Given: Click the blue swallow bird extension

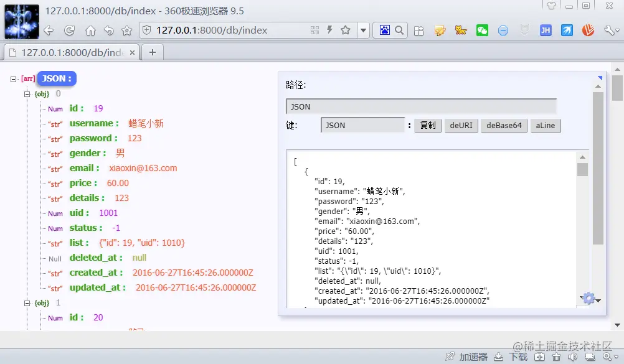Looking at the screenshot, I should click(567, 30).
